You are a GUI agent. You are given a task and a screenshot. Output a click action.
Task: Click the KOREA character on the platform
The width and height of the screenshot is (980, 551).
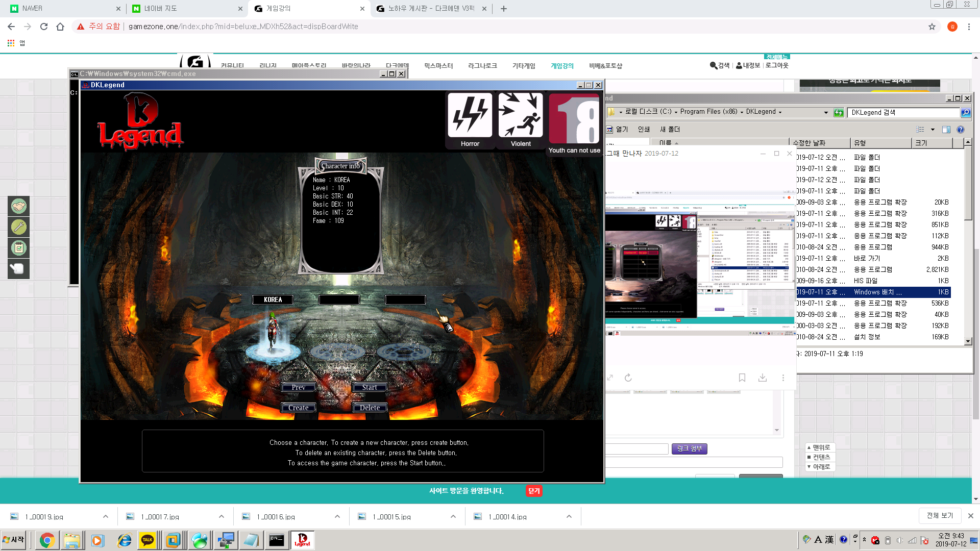pyautogui.click(x=273, y=332)
